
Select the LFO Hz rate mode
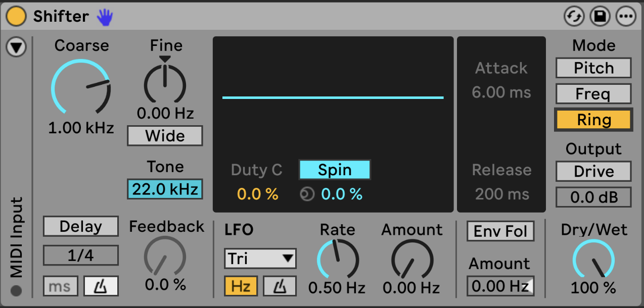point(241,286)
